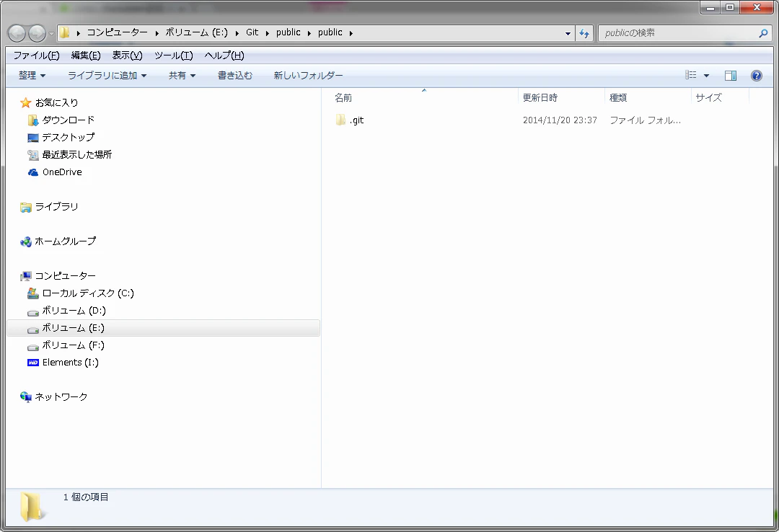Screen dimensions: 779x532
Task: Click the 最近表示した場所 icon
Action: [32, 155]
